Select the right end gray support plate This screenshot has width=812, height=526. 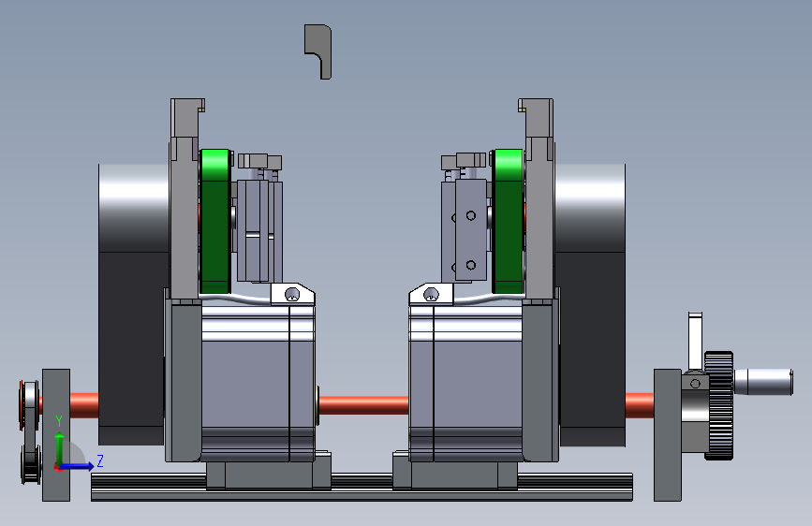pyautogui.click(x=668, y=435)
